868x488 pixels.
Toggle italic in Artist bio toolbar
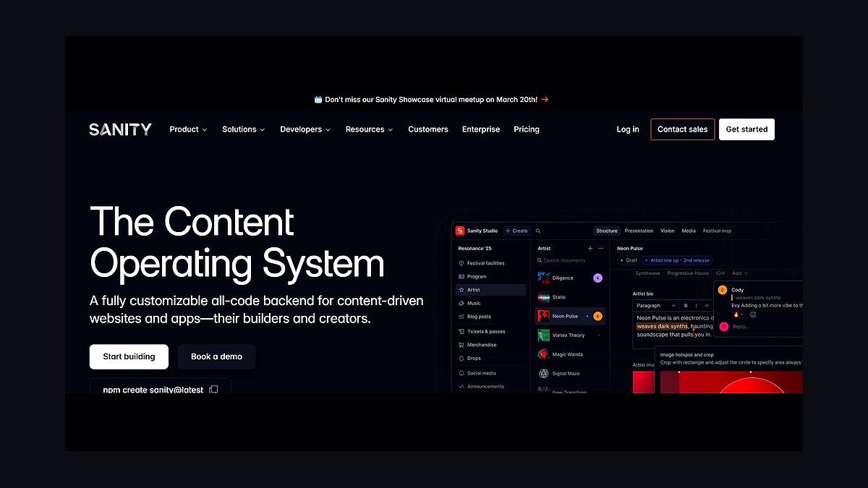(697, 306)
